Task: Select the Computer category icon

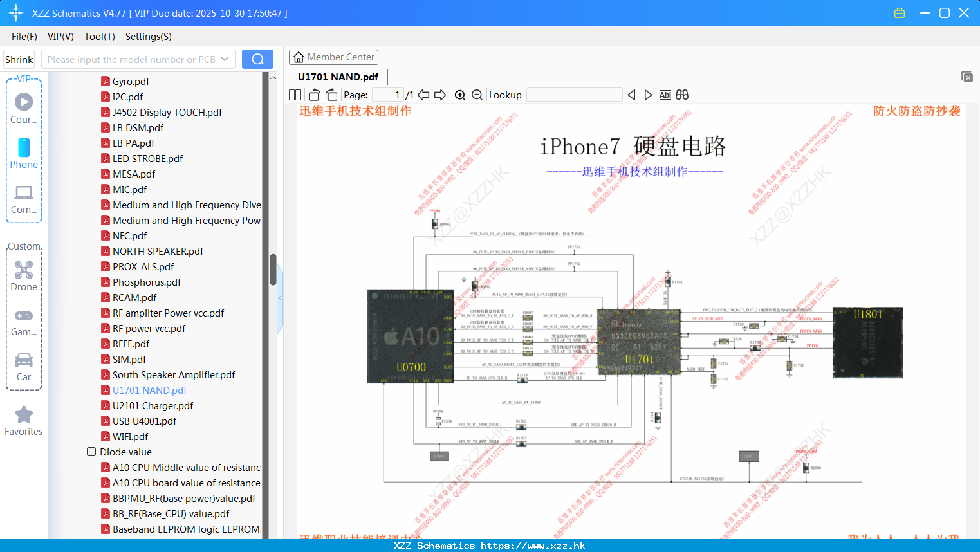Action: pos(24,199)
